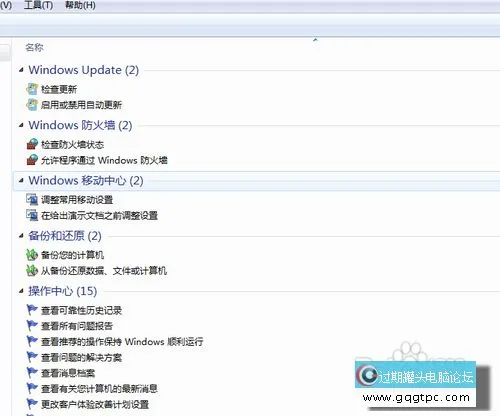Click the icon beside 在给出演示文档之前调整设置
Viewport: 500px width, 416px height.
pyautogui.click(x=32, y=215)
